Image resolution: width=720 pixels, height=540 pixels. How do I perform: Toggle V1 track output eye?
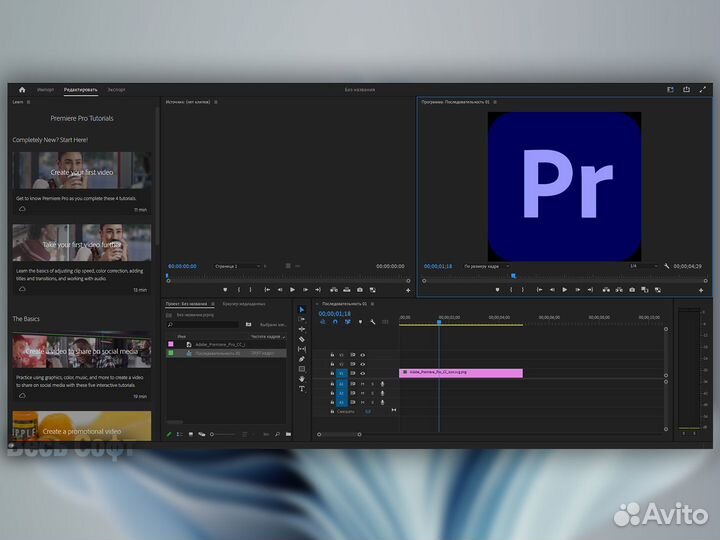click(x=362, y=373)
